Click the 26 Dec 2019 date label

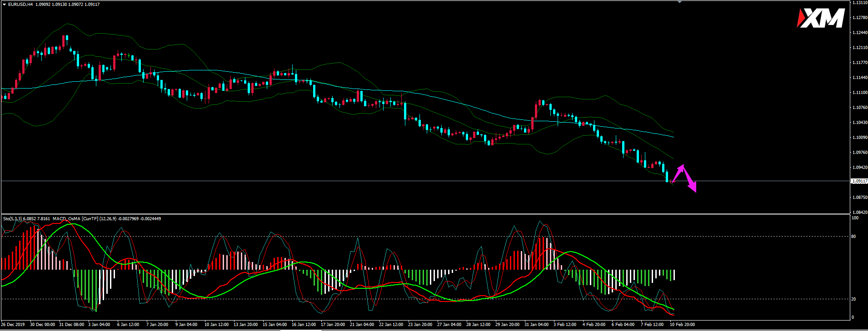coord(13,325)
